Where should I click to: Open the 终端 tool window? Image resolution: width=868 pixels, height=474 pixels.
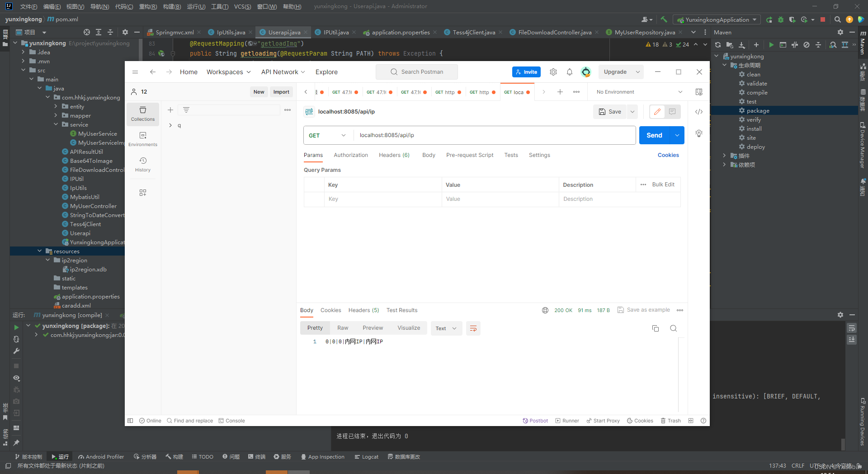pos(257,457)
